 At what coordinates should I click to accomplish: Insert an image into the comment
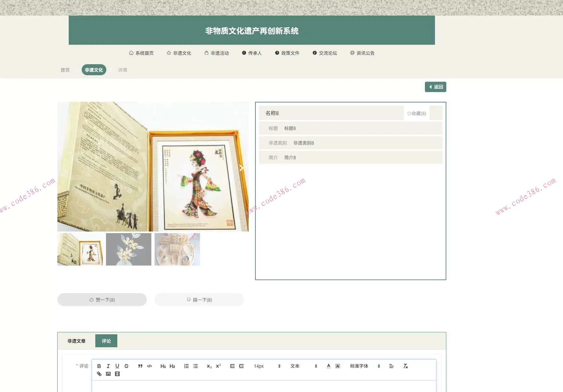click(x=108, y=374)
